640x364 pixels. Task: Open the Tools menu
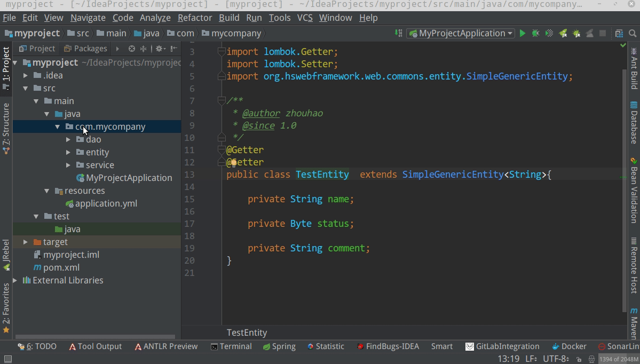pyautogui.click(x=280, y=18)
